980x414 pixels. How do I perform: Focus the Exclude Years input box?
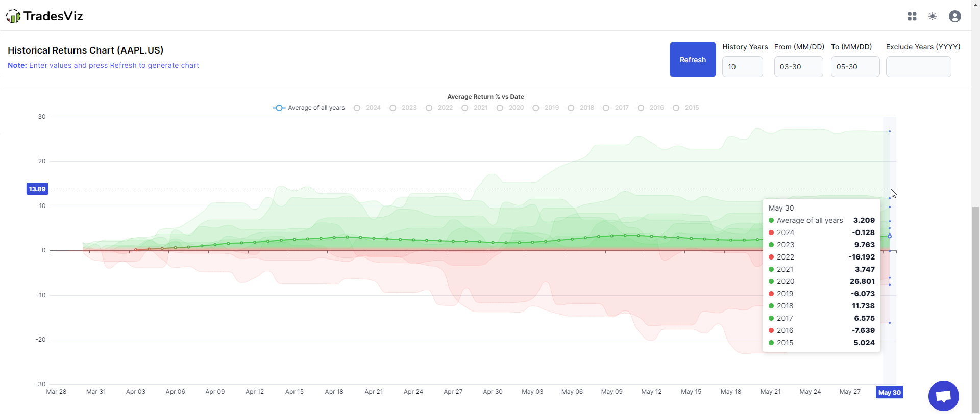pyautogui.click(x=918, y=67)
